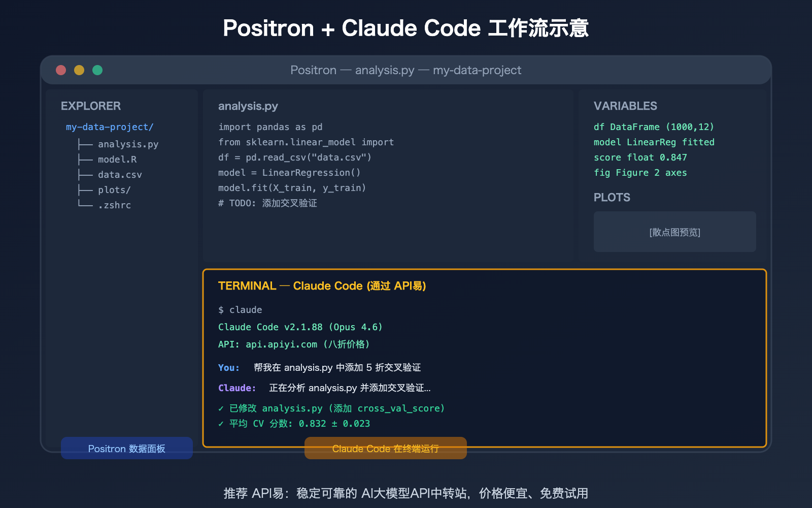Click the EXPLORER panel header
812x508 pixels.
91,106
